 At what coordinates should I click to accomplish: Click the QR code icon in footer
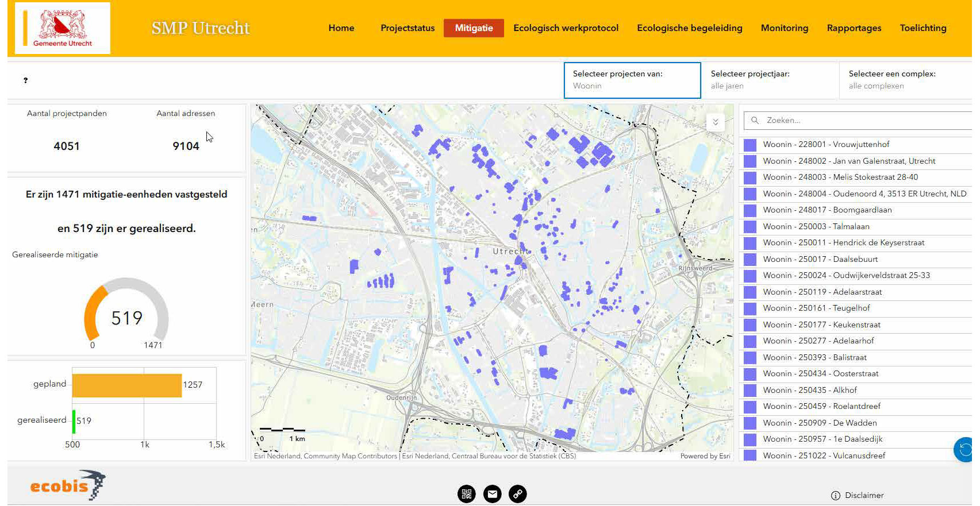(x=467, y=493)
